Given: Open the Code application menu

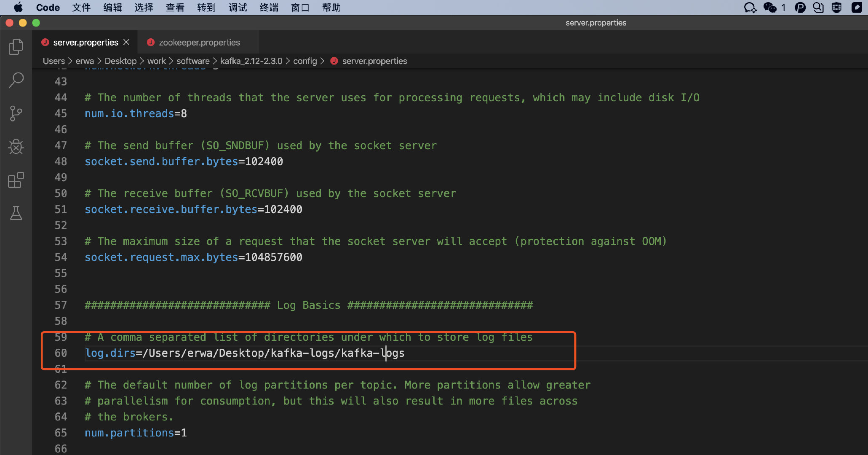Looking at the screenshot, I should [48, 8].
